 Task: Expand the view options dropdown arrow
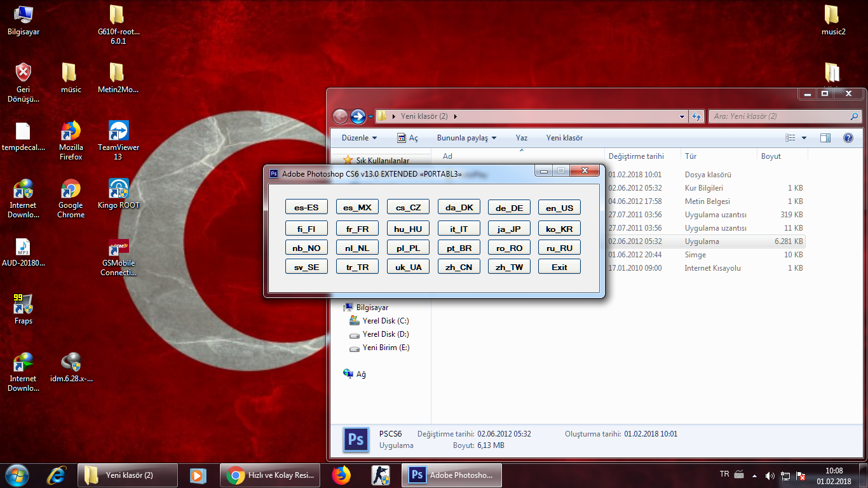(x=804, y=138)
